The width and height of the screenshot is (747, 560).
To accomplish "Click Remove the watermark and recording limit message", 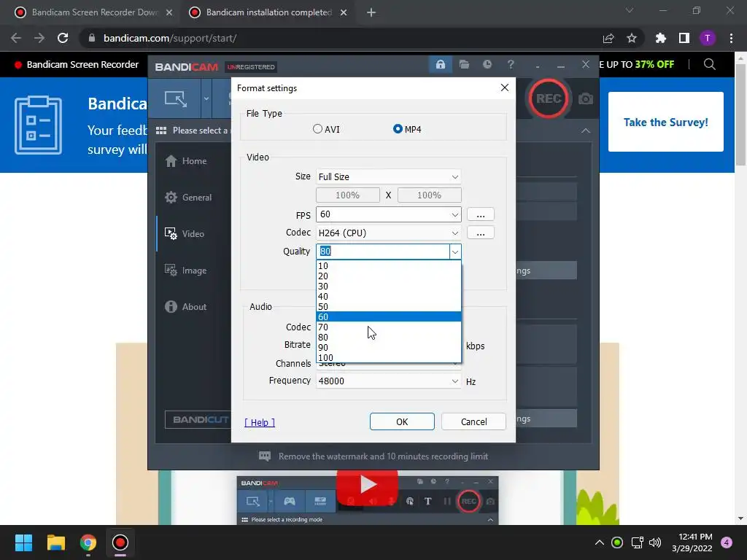I will [x=373, y=456].
